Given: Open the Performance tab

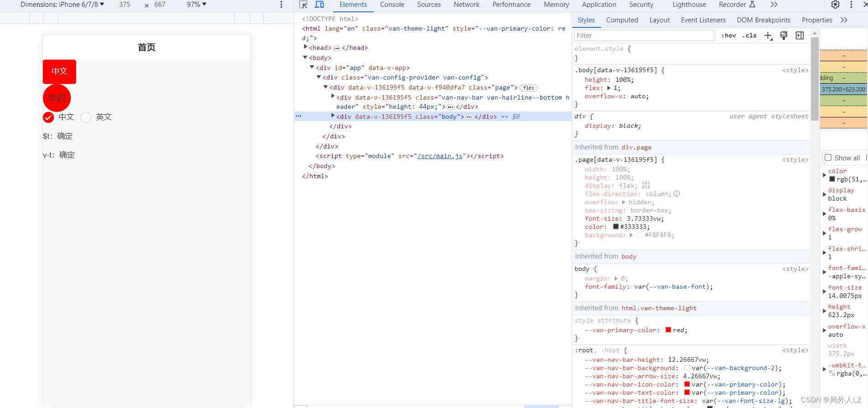Looking at the screenshot, I should tap(511, 5).
